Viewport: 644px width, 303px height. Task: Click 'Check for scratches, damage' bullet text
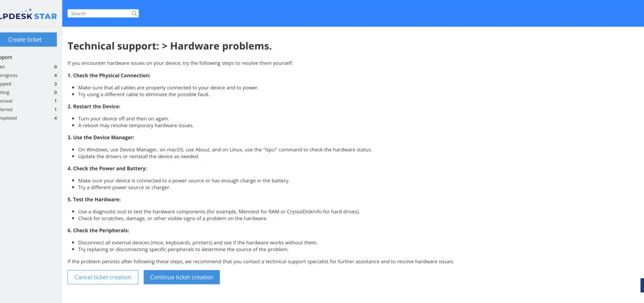pyautogui.click(x=173, y=219)
